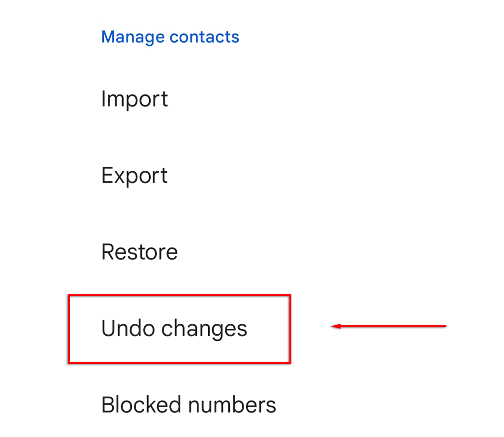The image size is (504, 437).
Task: Click the tip of the red arrow
Action: click(333, 326)
